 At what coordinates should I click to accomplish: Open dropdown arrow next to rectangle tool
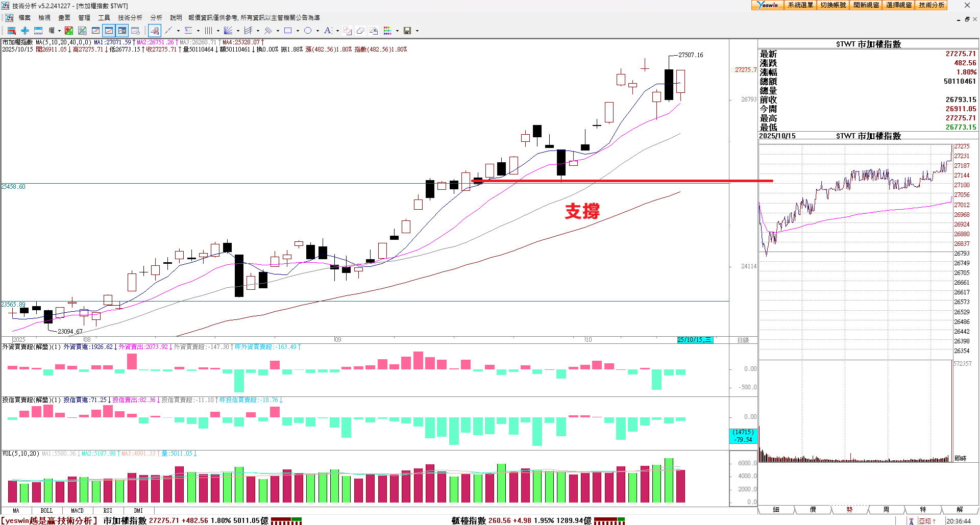click(298, 31)
